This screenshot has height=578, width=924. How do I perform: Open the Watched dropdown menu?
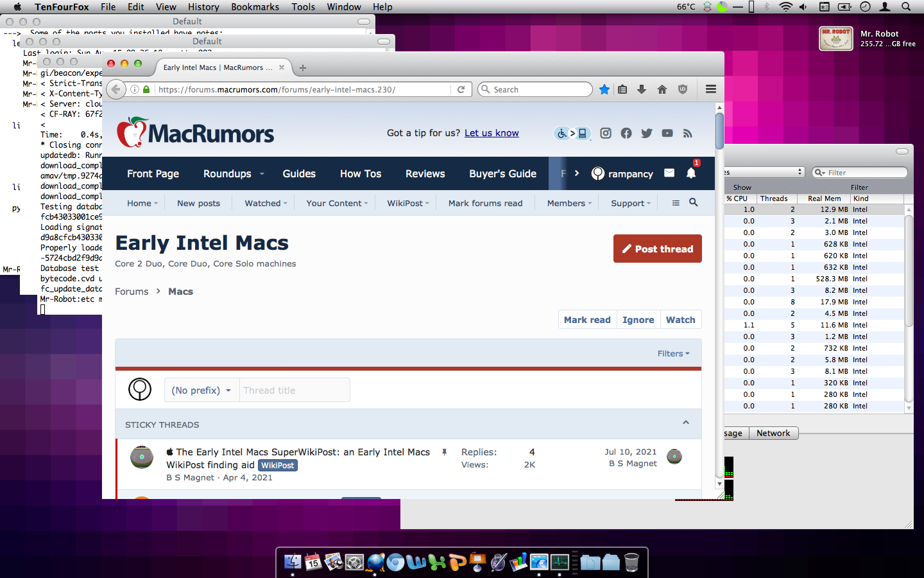(285, 204)
